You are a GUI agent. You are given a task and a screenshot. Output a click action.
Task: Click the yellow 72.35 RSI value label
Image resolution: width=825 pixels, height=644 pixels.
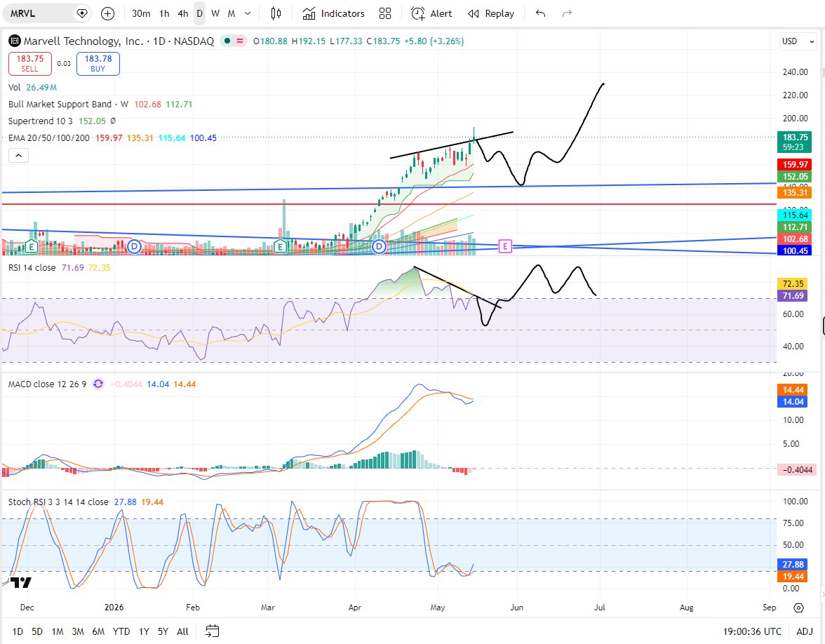(793, 284)
